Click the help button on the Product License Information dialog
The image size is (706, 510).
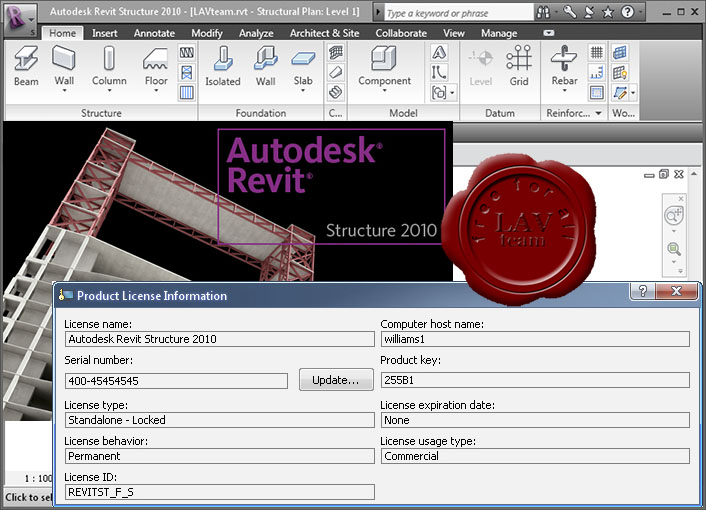pos(643,291)
